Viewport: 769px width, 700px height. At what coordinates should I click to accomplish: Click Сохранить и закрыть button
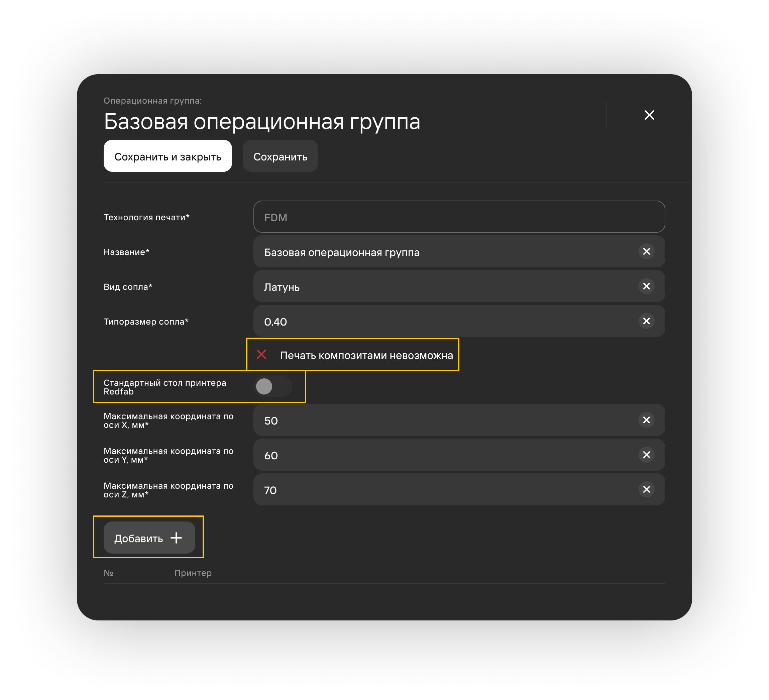click(168, 156)
